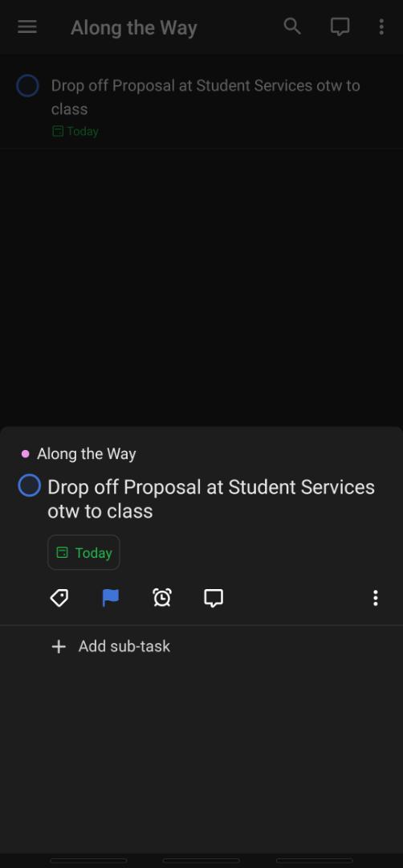Add a reminder via alarm clock icon
Image resolution: width=403 pixels, height=868 pixels.
(x=162, y=598)
